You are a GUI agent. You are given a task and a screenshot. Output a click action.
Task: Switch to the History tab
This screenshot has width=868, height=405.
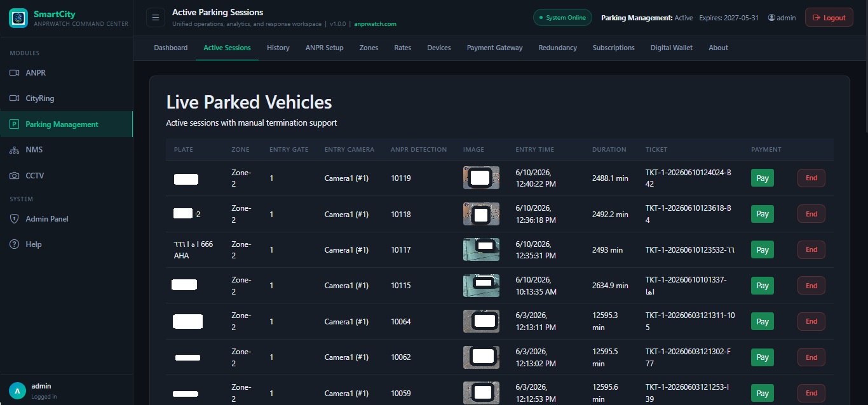[x=278, y=48]
